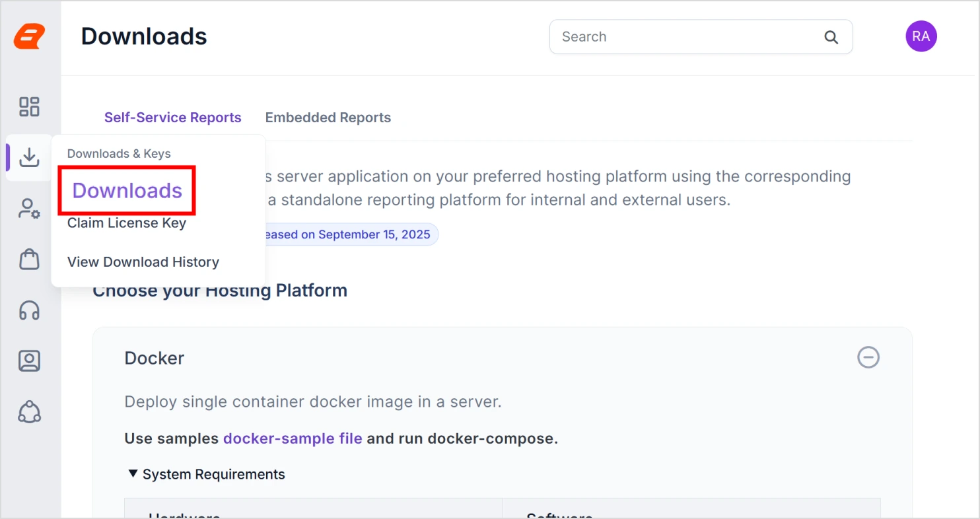Switch to the Embedded Reports tab
The height and width of the screenshot is (519, 980).
tap(328, 118)
